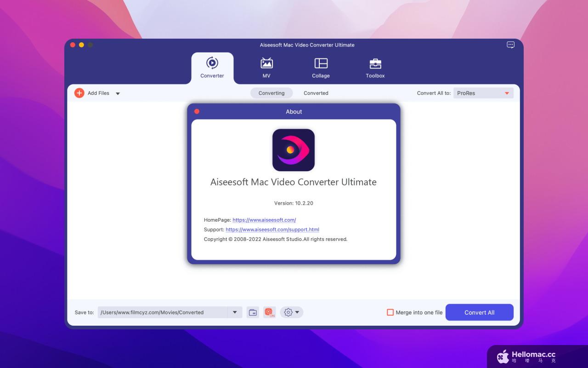Click the main window red close button

(73, 45)
